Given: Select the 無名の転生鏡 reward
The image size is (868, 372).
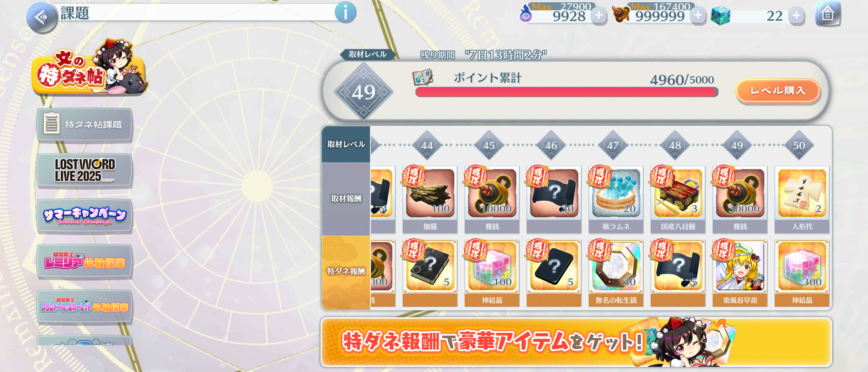Looking at the screenshot, I should coord(616,273).
